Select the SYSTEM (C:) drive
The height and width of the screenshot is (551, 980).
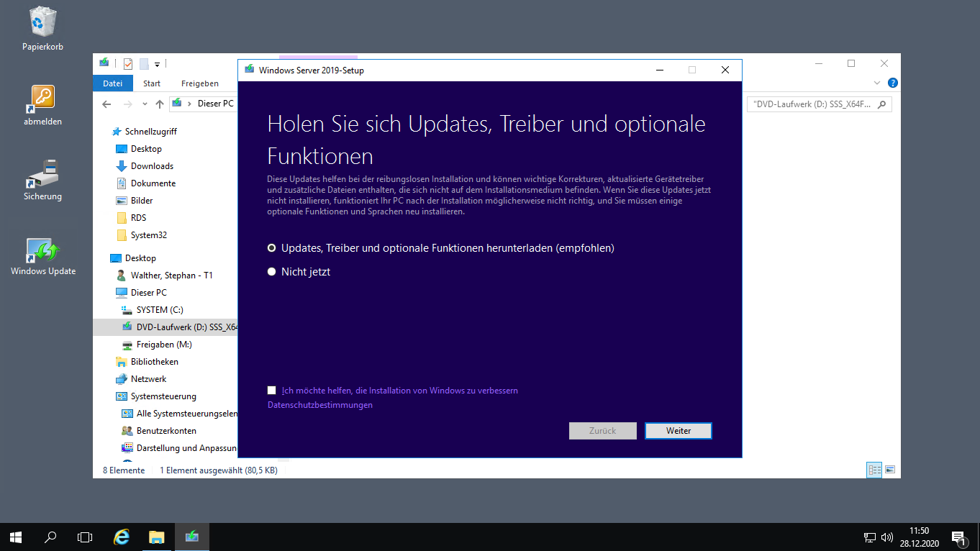coord(160,310)
